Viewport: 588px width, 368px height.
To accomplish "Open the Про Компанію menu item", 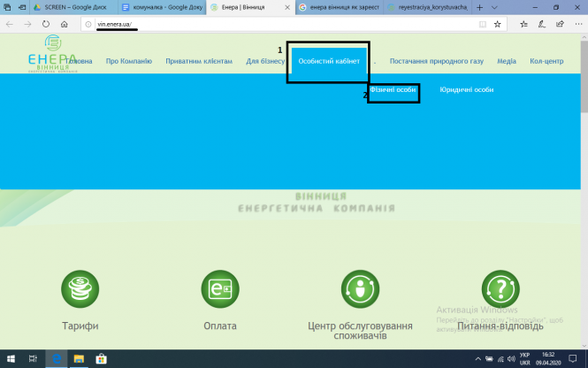I will 128,61.
